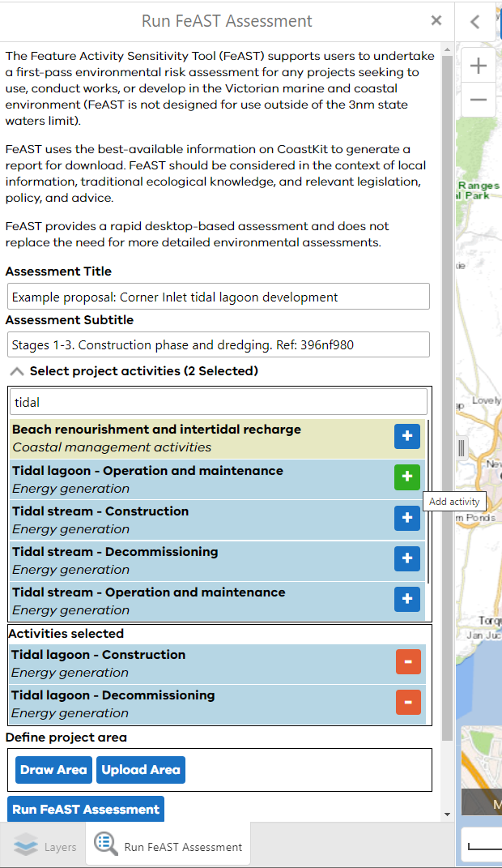Grab the panel resize handle
The height and width of the screenshot is (868, 502).
[462, 448]
